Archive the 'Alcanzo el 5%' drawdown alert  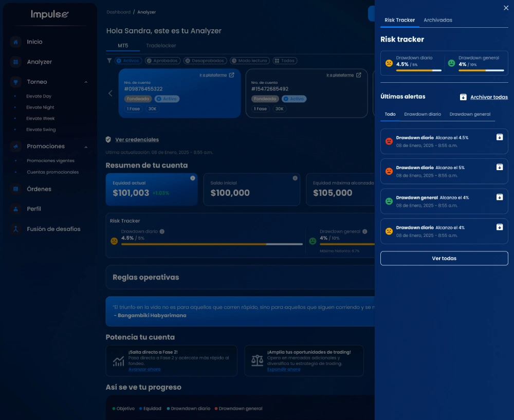click(x=499, y=167)
